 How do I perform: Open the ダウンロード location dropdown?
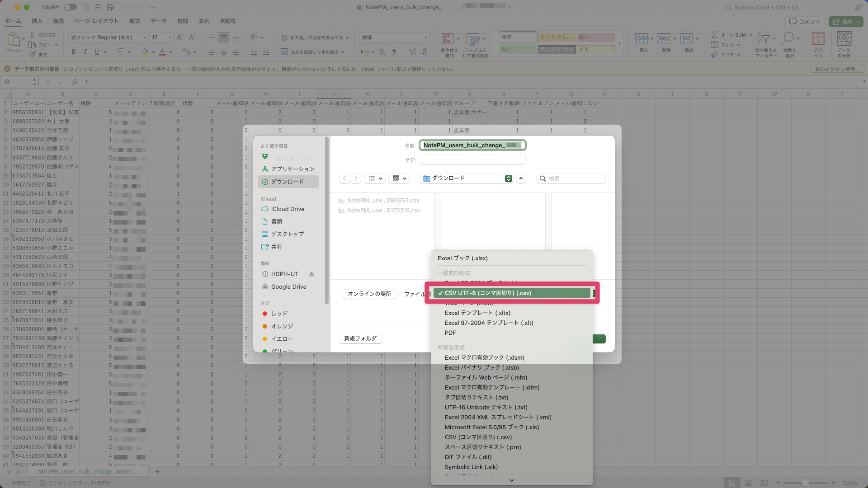pyautogui.click(x=466, y=178)
